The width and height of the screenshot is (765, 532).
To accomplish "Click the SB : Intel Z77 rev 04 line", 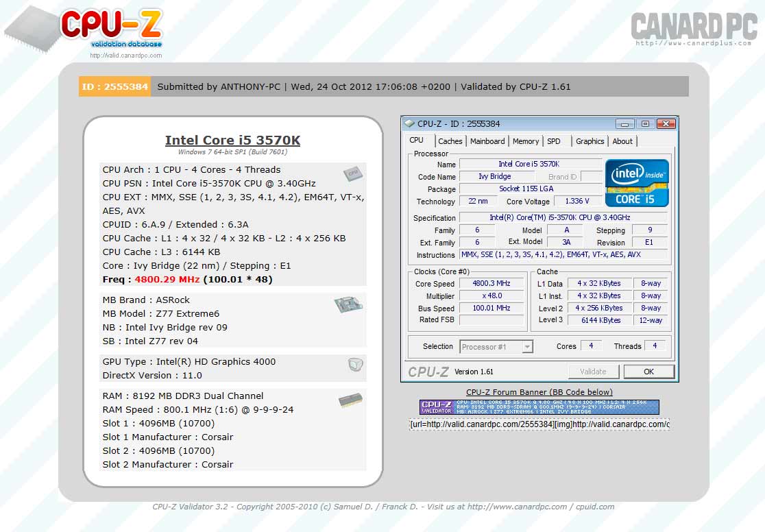I will point(150,341).
